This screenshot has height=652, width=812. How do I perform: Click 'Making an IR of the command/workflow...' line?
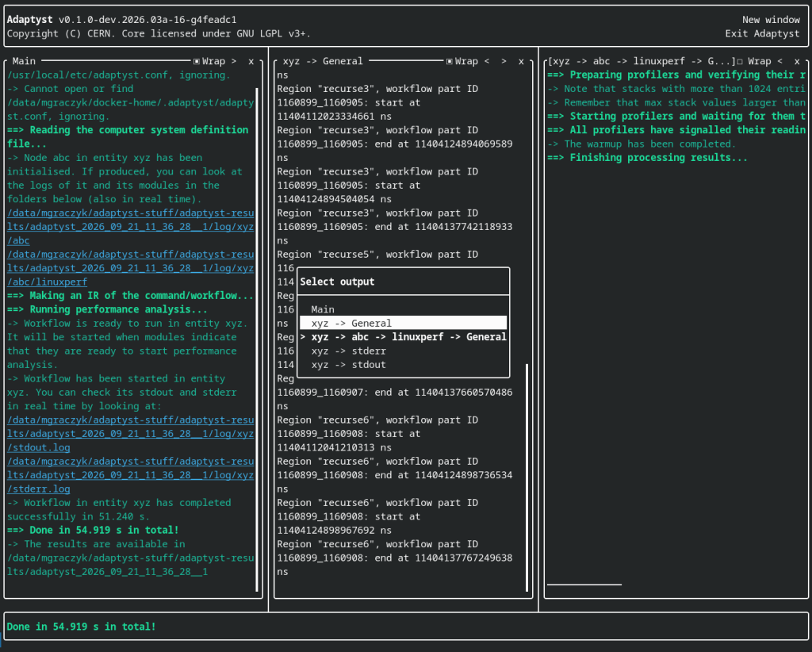(131, 295)
